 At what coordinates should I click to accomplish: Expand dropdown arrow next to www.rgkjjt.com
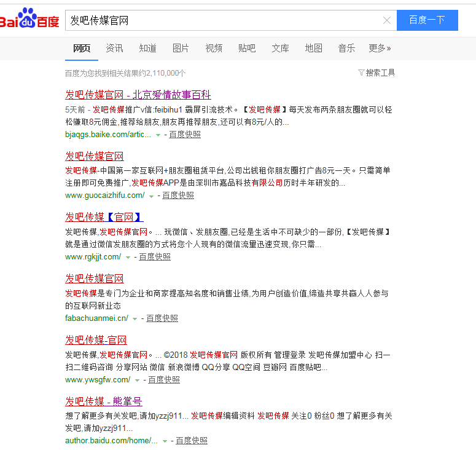(x=128, y=258)
